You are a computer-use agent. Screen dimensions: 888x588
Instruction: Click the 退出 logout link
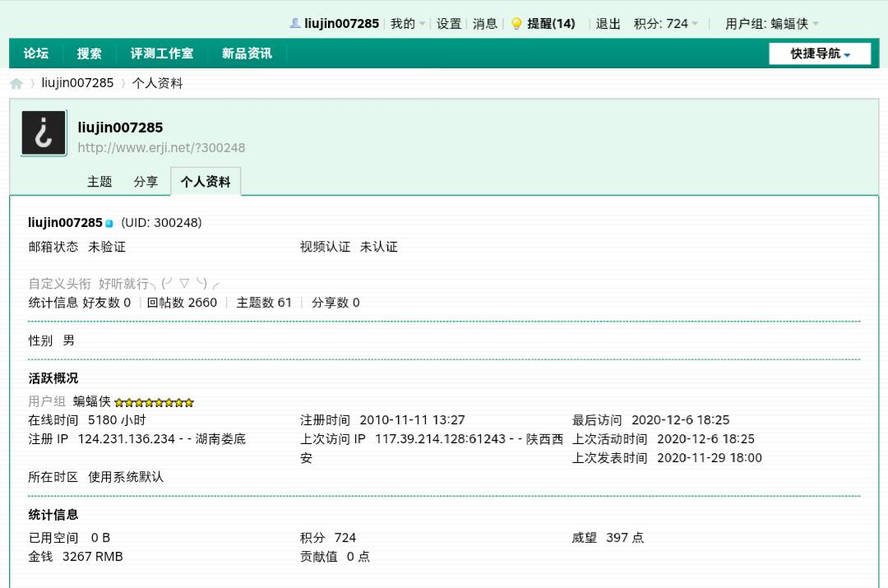point(608,24)
